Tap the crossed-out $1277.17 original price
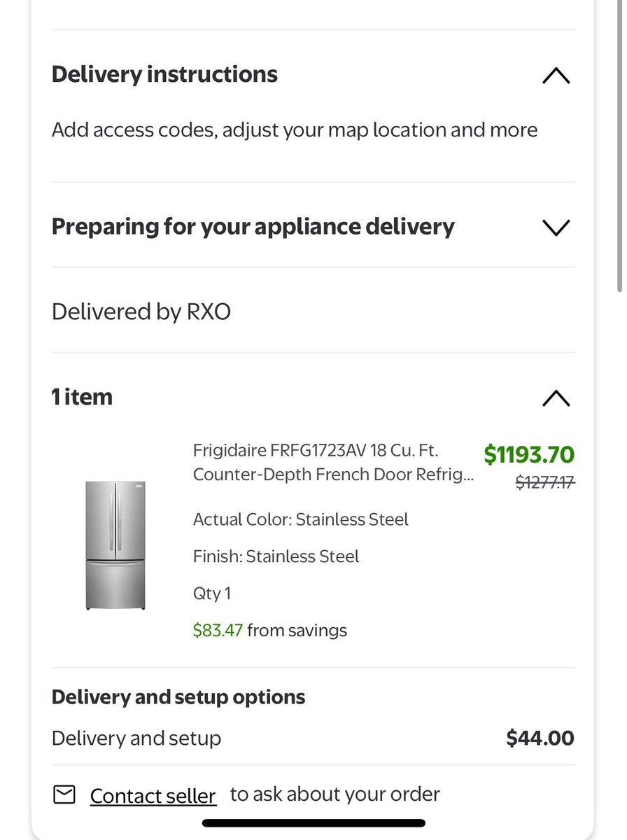Viewport: 627px width, 840px height. [x=545, y=482]
